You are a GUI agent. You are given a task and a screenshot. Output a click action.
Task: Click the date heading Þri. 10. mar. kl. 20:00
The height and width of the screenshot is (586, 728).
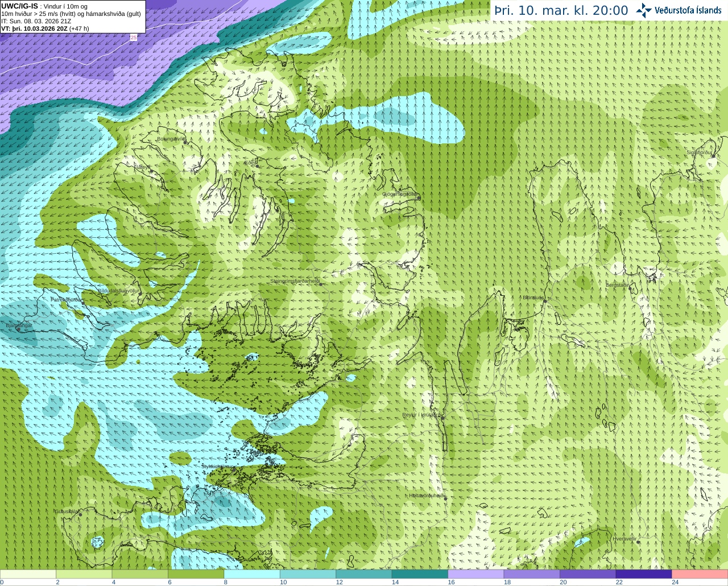(561, 11)
